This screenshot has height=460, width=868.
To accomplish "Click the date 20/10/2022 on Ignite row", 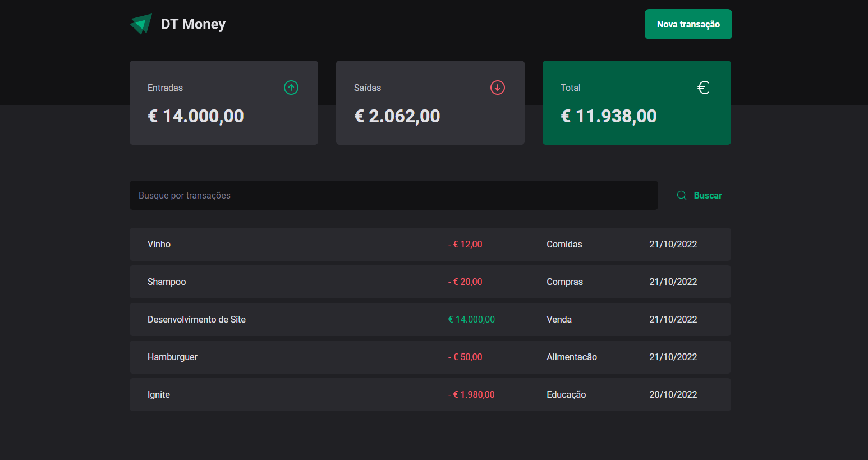I will click(673, 394).
